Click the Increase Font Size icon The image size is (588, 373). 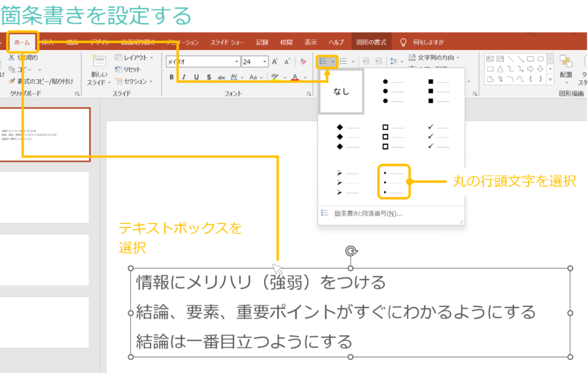point(274,61)
